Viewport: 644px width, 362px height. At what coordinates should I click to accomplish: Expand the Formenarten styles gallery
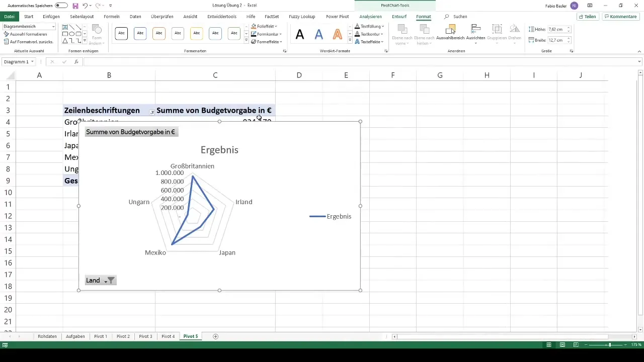click(x=246, y=41)
